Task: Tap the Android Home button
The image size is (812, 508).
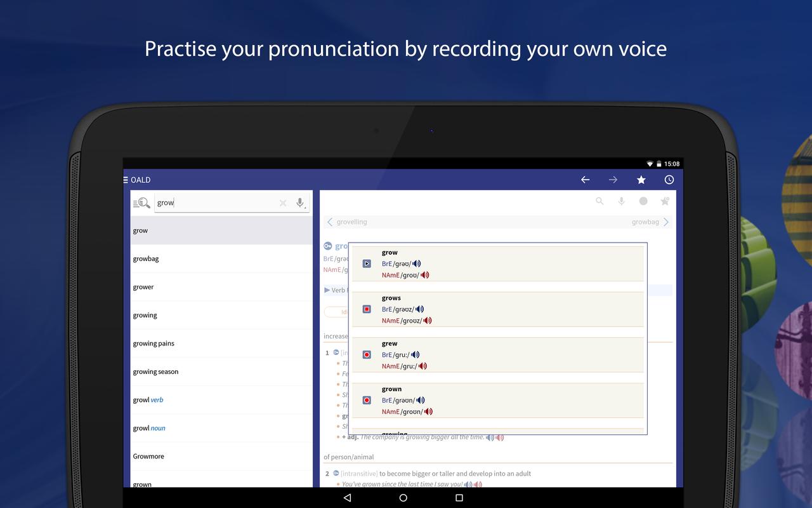Action: pyautogui.click(x=403, y=498)
